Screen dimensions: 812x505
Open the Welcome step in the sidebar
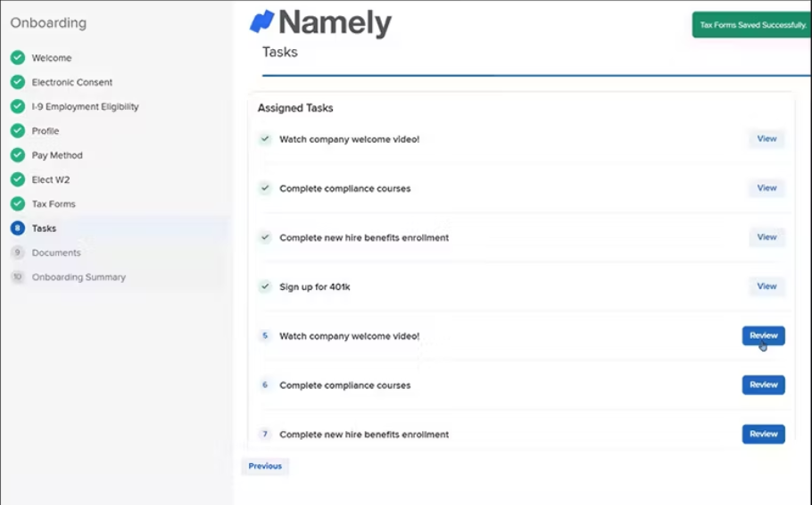tap(52, 58)
